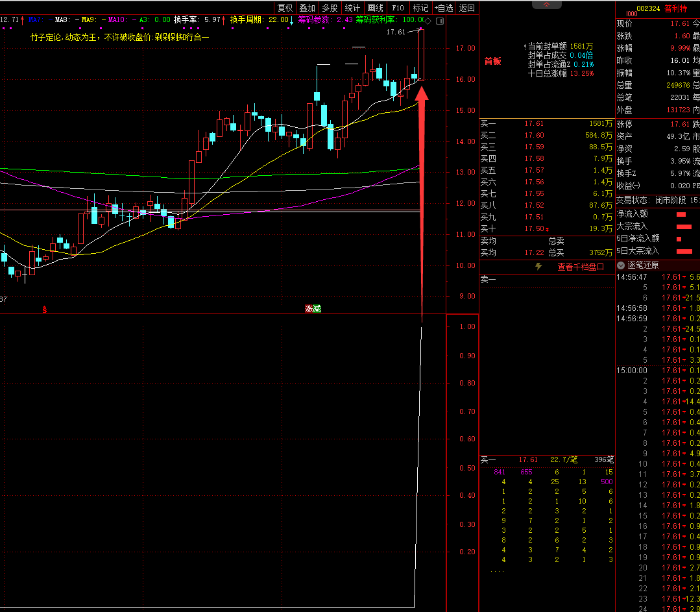Click the 总买 3752万 value
700x612 pixels.
(601, 252)
